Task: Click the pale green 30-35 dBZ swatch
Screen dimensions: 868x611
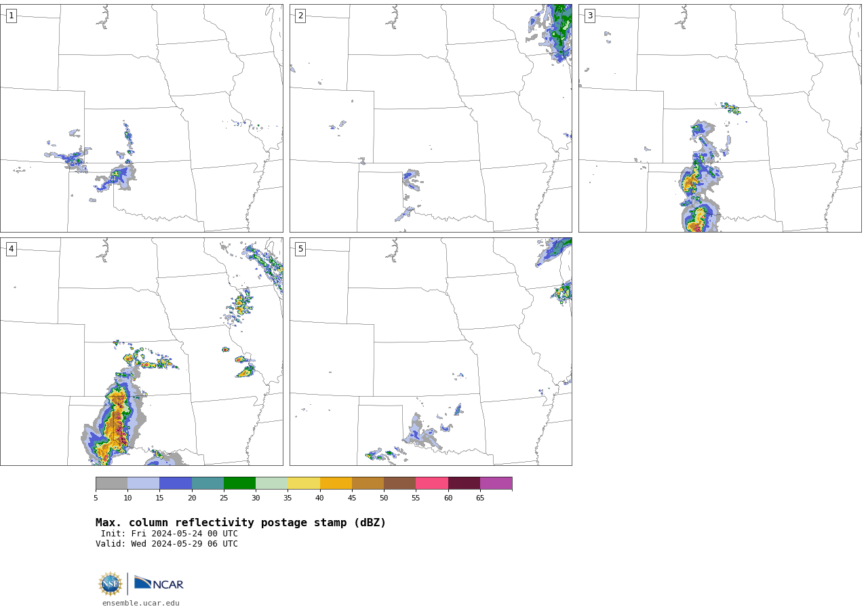Action: [x=271, y=484]
